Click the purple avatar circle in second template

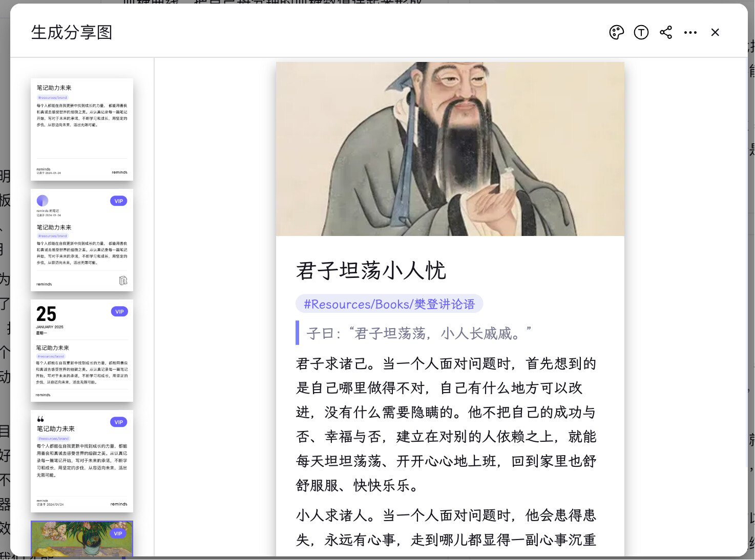click(x=43, y=201)
